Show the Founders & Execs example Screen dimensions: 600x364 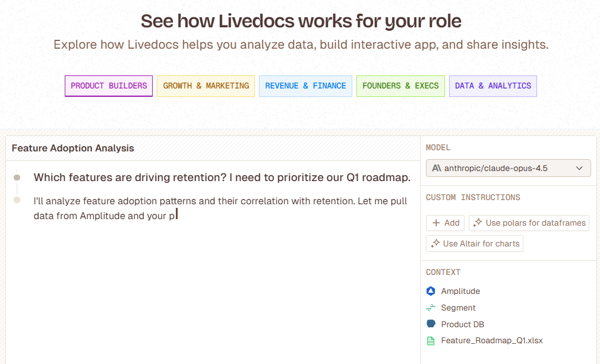click(x=400, y=86)
